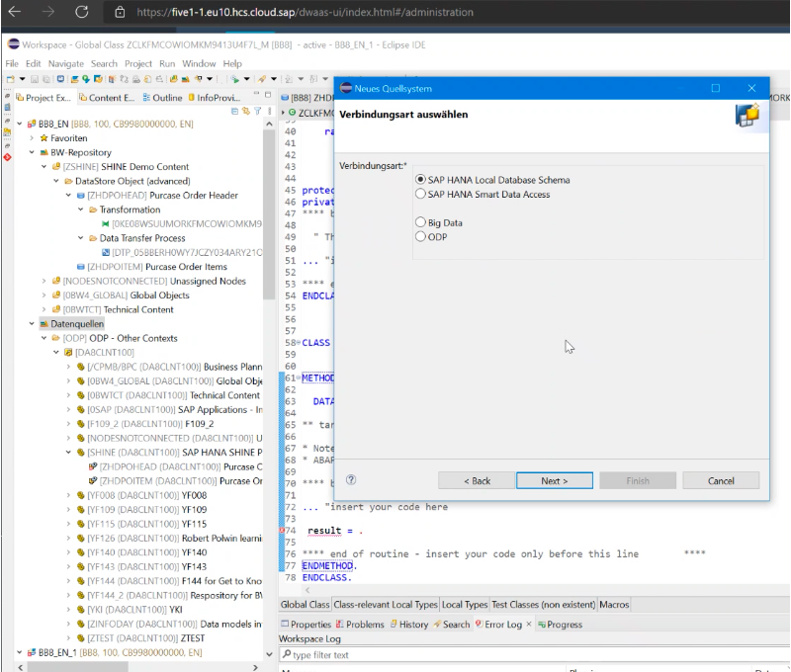This screenshot has width=791, height=672.
Task: Open the Problems tab
Action: [x=360, y=625]
